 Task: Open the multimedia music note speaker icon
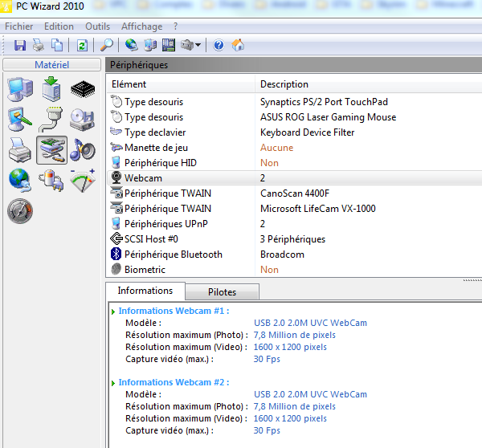83,149
